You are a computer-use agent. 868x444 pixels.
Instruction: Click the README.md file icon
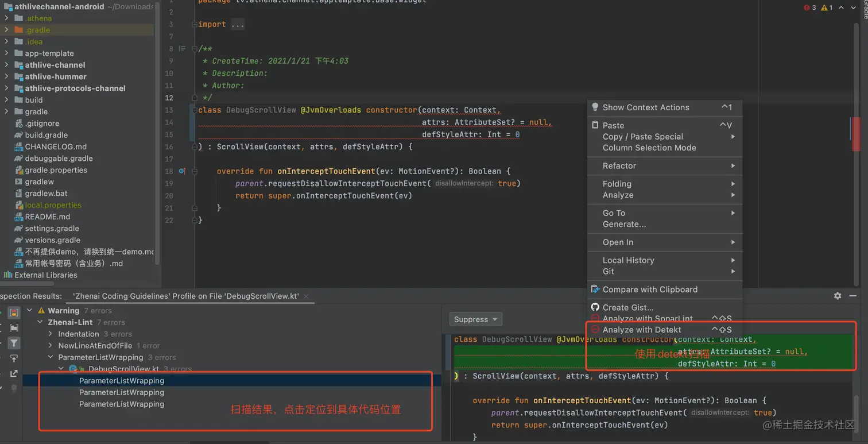pos(18,217)
